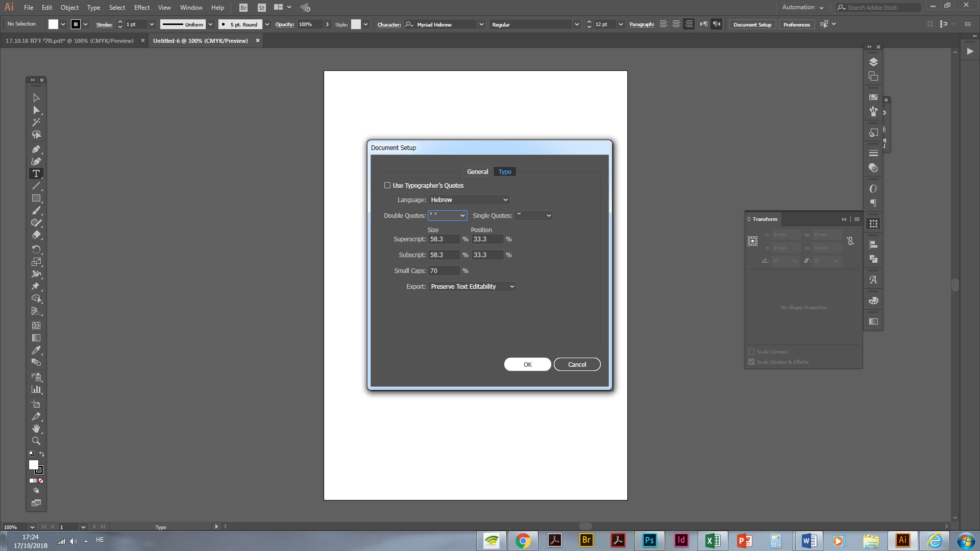Select the Zoom tool
The image size is (980, 551).
(36, 441)
